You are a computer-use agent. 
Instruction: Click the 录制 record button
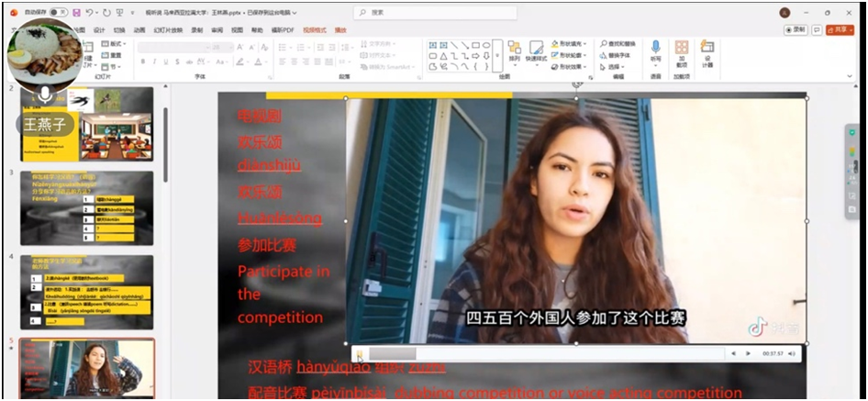(x=796, y=29)
